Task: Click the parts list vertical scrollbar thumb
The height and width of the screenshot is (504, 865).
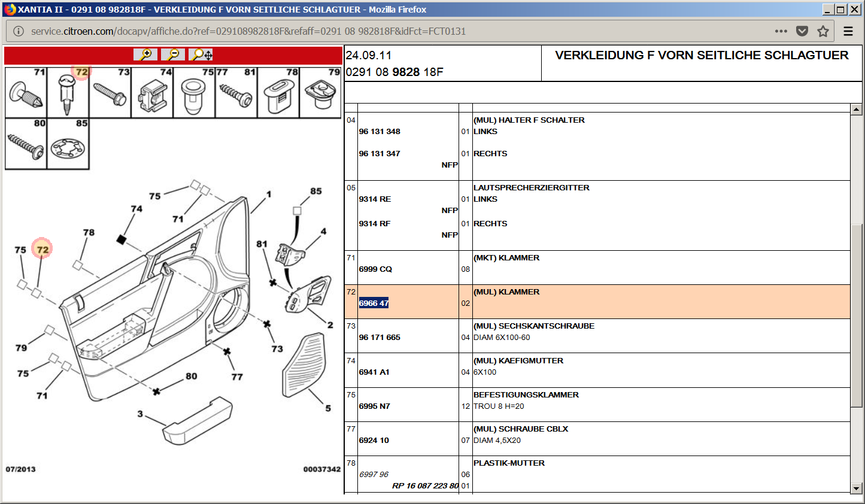Action: click(857, 315)
